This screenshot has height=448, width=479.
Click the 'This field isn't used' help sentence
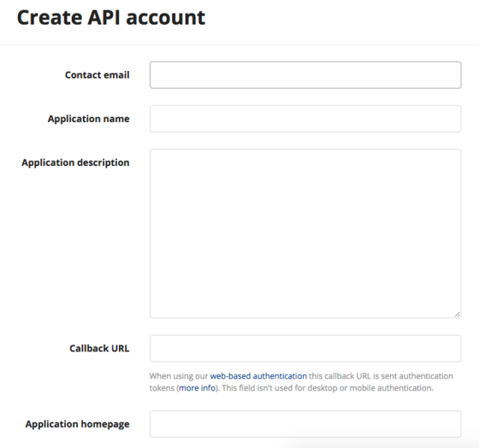tap(328, 388)
